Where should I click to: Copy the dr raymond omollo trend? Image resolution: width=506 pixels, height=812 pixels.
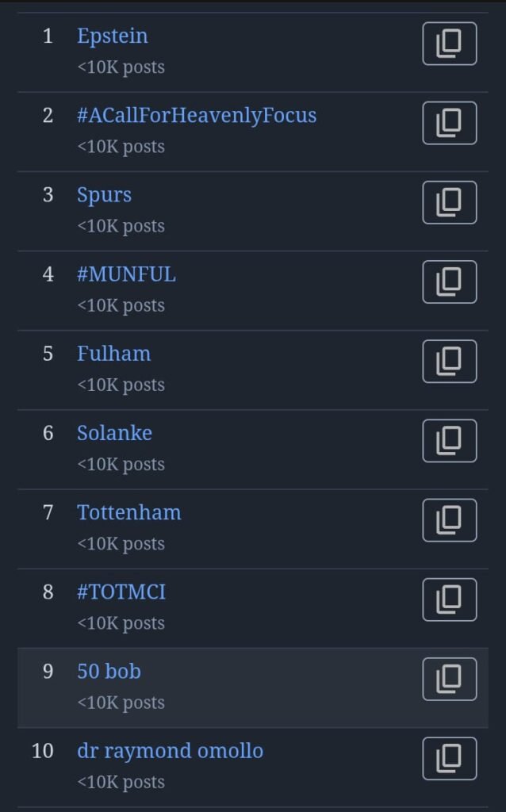pos(449,758)
